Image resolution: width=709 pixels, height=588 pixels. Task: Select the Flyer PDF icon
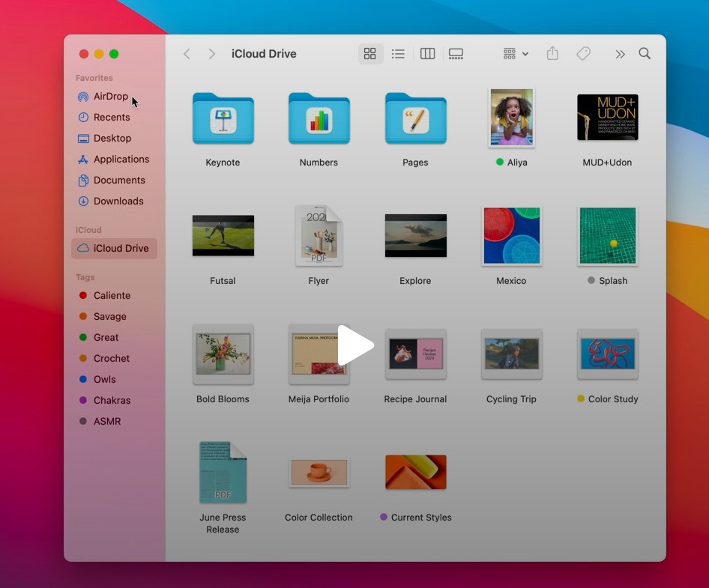pos(319,235)
